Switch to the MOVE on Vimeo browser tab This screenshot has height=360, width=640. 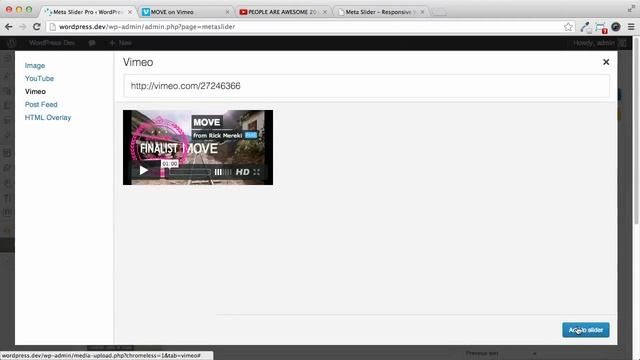[x=184, y=12]
